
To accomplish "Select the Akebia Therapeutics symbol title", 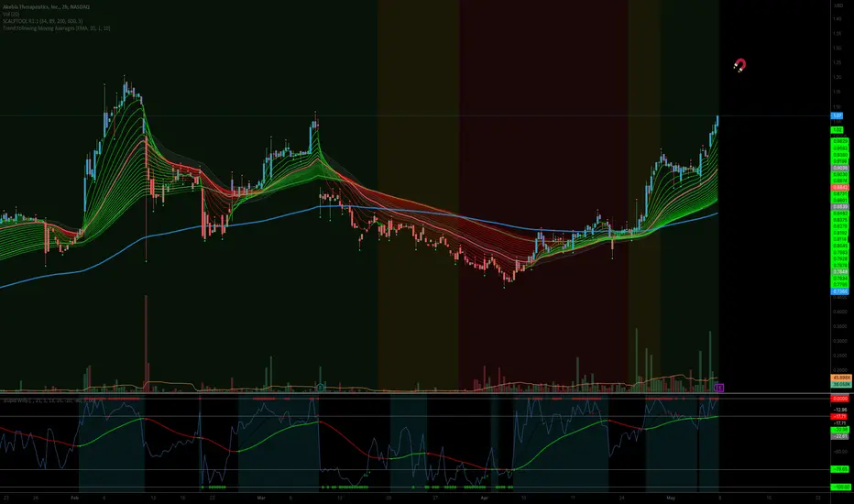I will [x=47, y=6].
